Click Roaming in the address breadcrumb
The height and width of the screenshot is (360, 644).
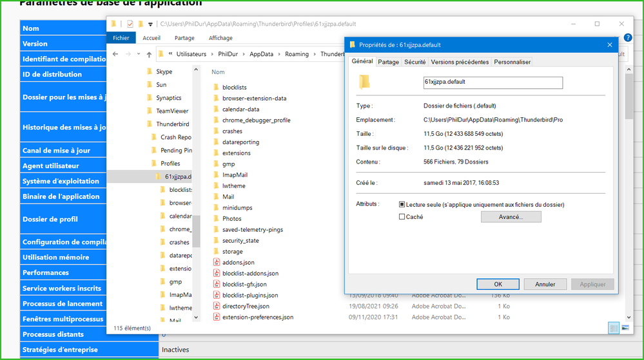[297, 54]
